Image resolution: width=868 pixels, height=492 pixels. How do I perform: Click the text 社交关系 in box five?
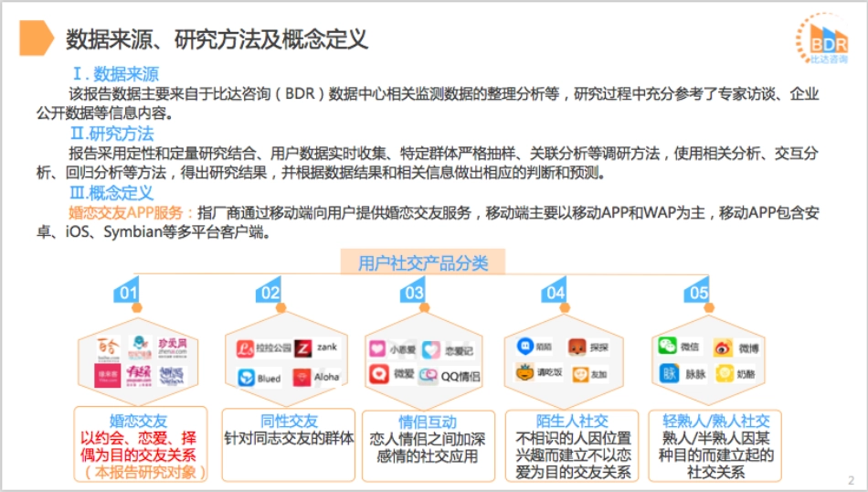pyautogui.click(x=715, y=472)
